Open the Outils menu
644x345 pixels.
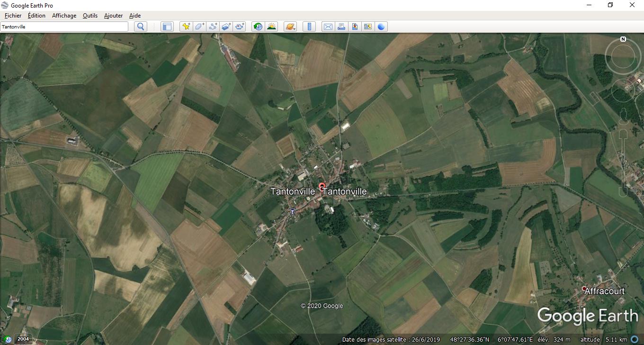point(90,16)
